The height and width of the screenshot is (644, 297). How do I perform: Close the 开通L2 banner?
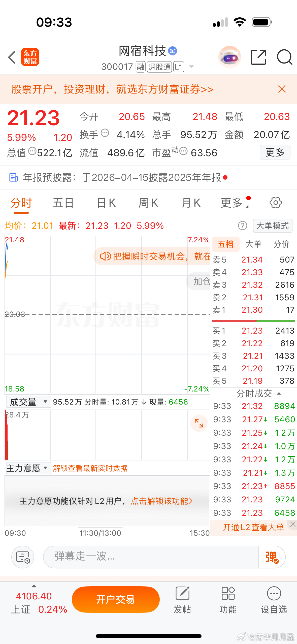tap(292, 524)
